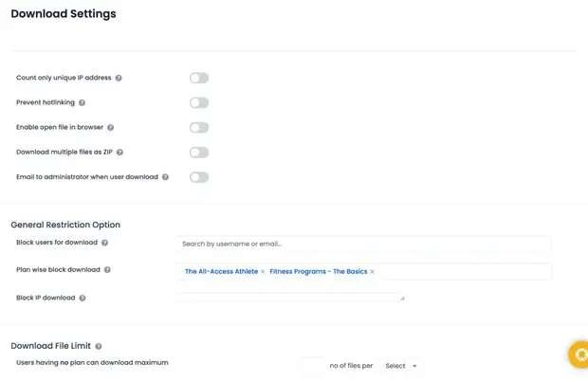Show help for Enable open file in browser
This screenshot has width=588, height=382.
coord(110,127)
